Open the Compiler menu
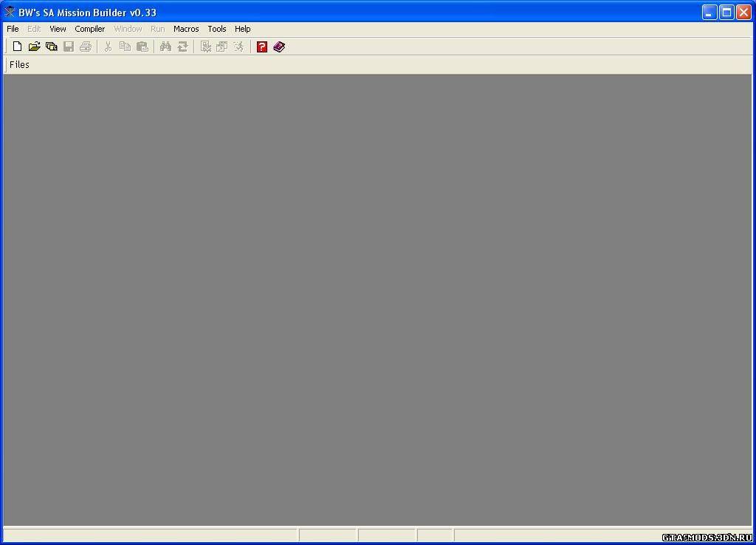The height and width of the screenshot is (545, 756). (x=89, y=29)
